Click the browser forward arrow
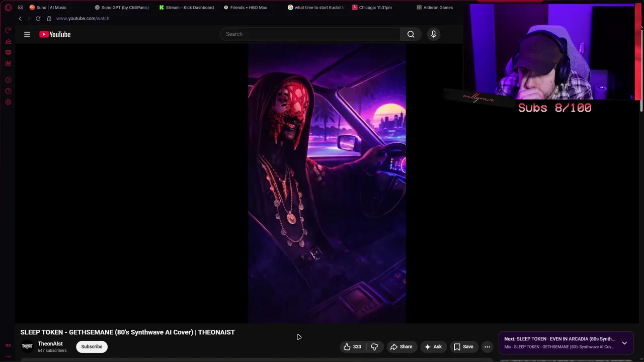This screenshot has width=644, height=362. click(29, 19)
